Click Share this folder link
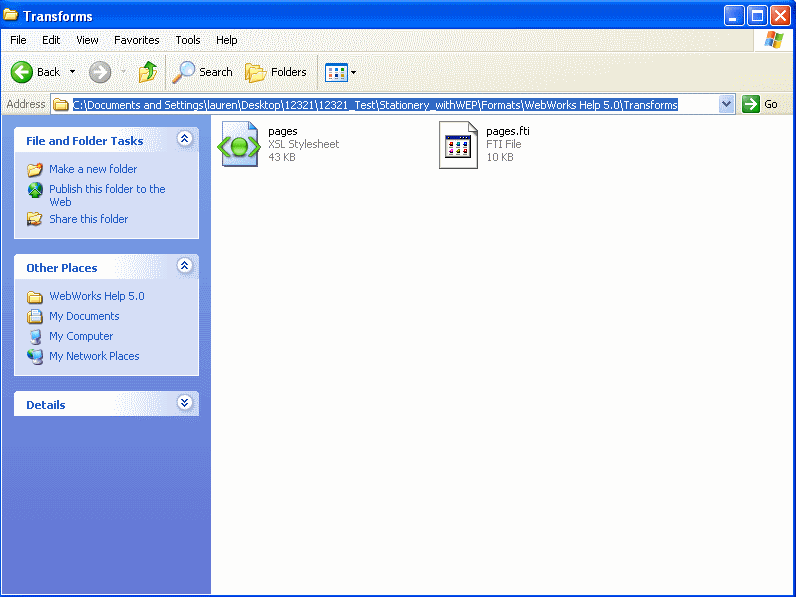Viewport: 796px width, 597px height. coord(88,219)
